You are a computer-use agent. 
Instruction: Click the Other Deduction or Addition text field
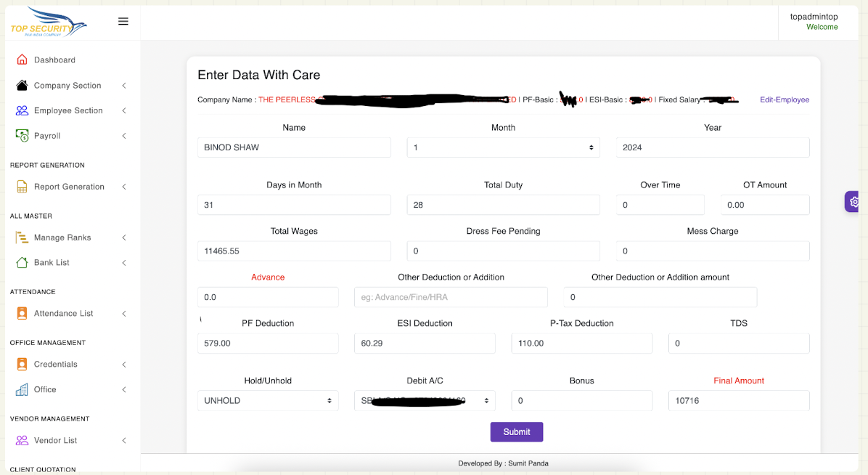pos(451,297)
